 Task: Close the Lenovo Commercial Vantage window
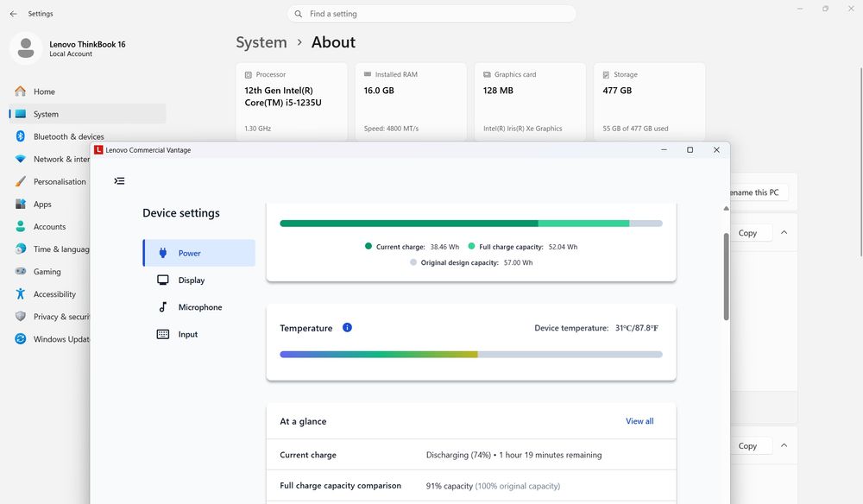click(716, 149)
